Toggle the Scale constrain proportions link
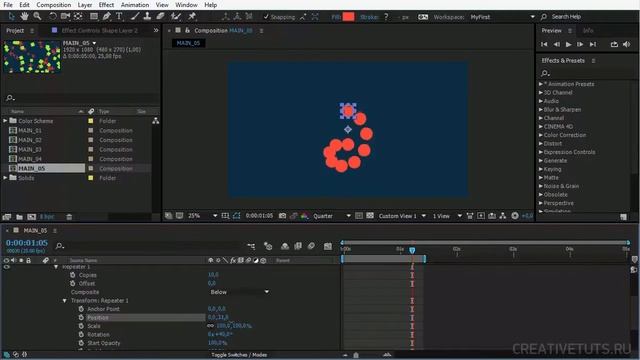 (x=211, y=326)
